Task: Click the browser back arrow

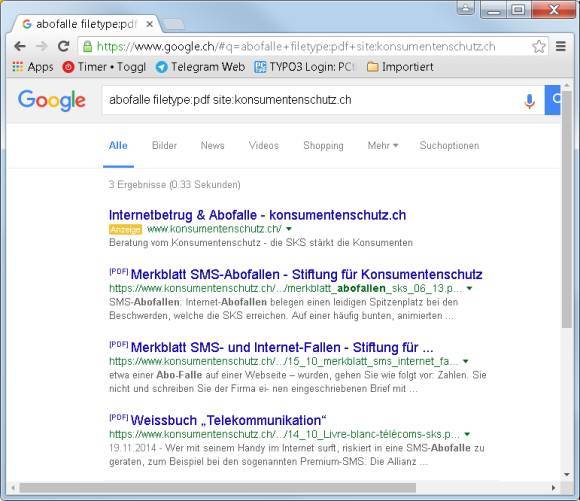Action: [x=20, y=46]
